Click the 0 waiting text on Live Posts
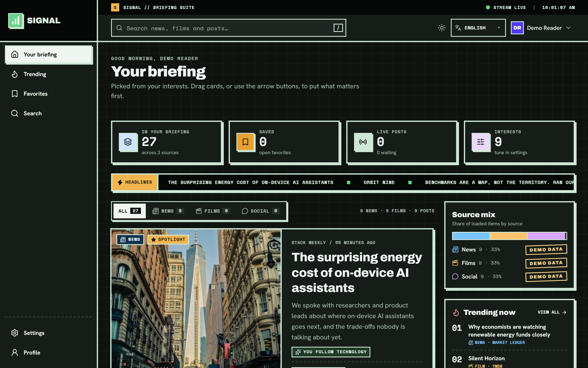 386,153
